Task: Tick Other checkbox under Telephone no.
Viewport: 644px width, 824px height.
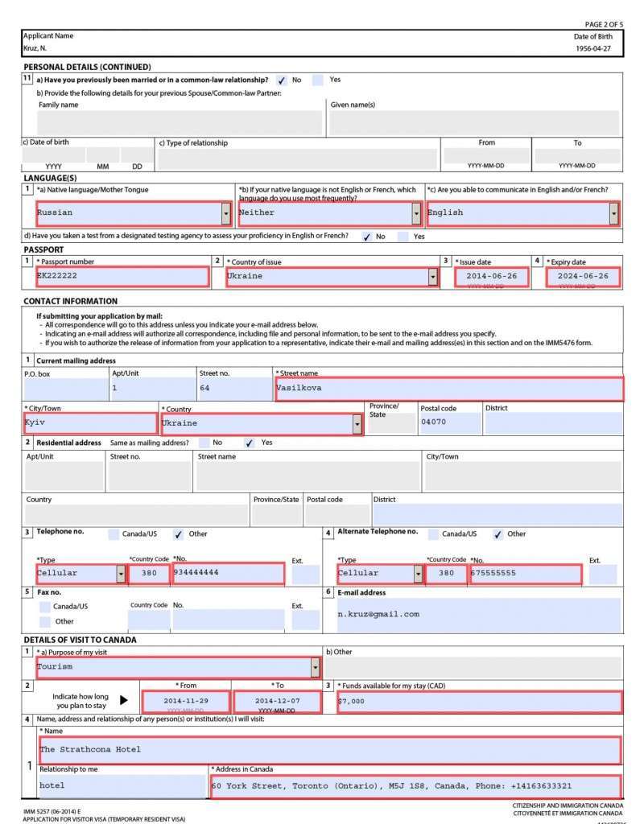Action: [179, 534]
